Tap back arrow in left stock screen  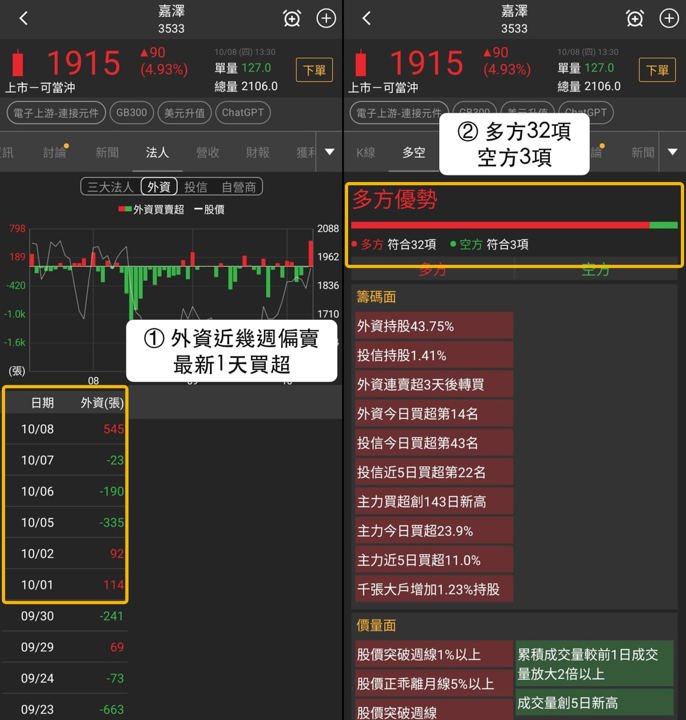click(x=24, y=18)
